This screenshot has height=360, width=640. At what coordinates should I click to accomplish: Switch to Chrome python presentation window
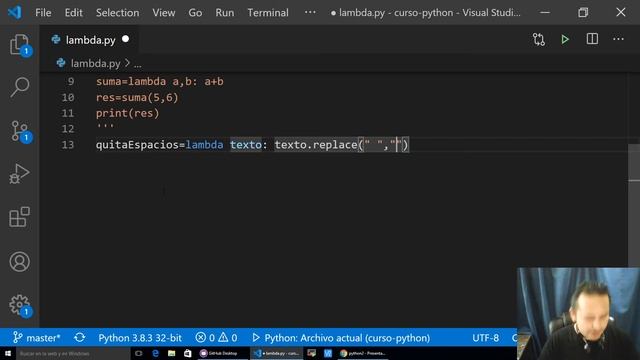tap(362, 353)
